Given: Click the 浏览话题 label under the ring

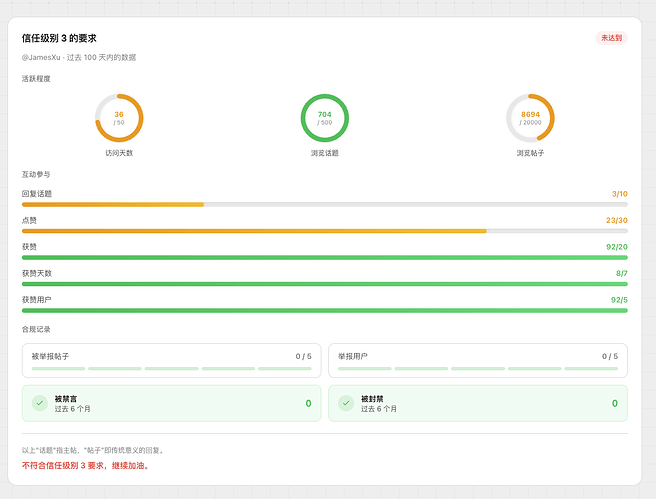Looking at the screenshot, I should [x=325, y=153].
